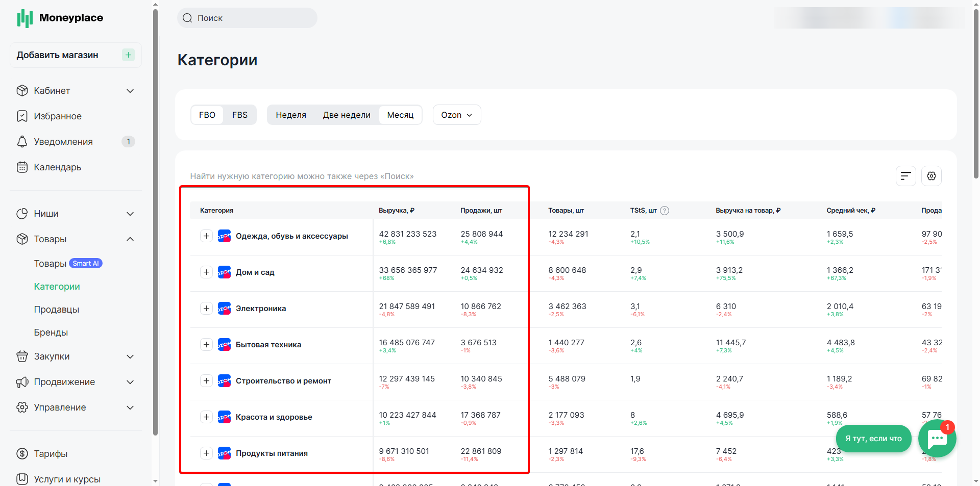The image size is (980, 486).
Task: Switch to FBS mode
Action: pyautogui.click(x=239, y=115)
